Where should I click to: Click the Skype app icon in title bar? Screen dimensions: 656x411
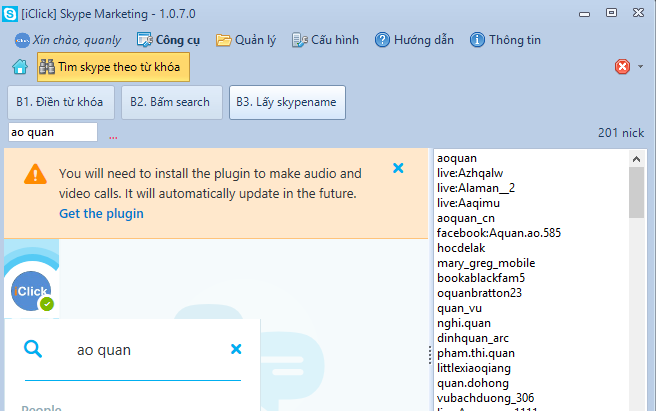point(10,14)
